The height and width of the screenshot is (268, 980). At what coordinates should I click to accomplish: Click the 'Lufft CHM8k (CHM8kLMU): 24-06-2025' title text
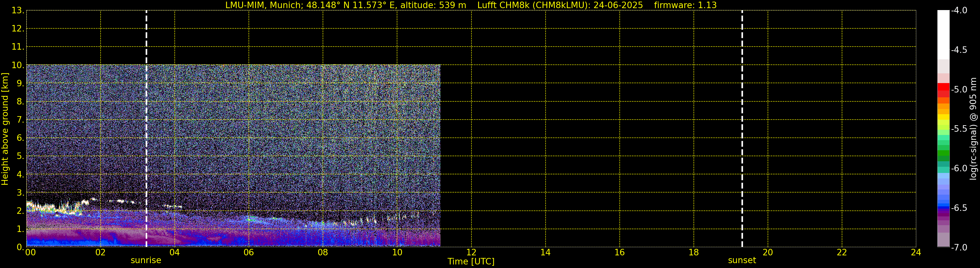[560, 5]
